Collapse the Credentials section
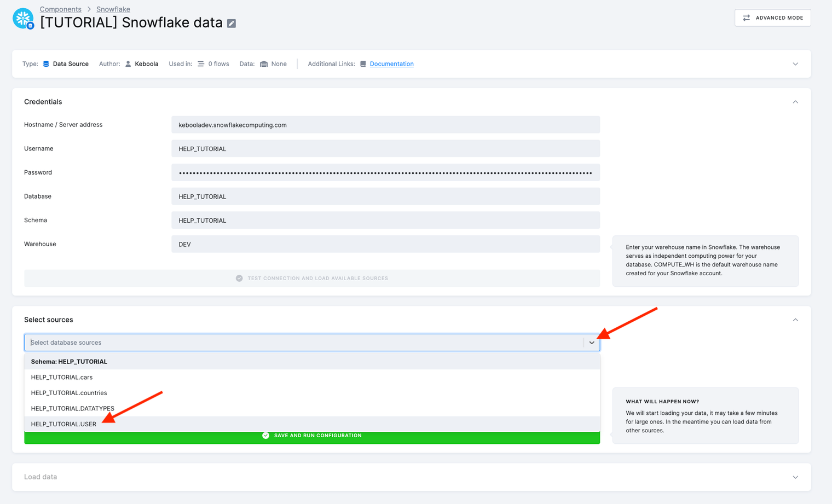Image resolution: width=832 pixels, height=504 pixels. tap(795, 102)
